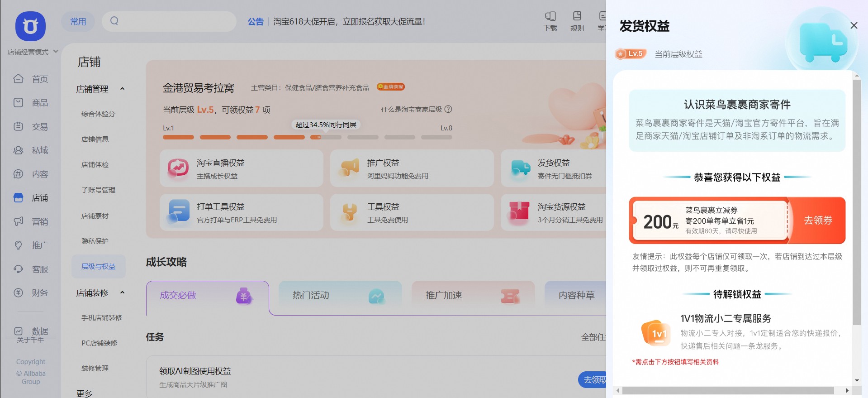Open the 财务 finance sidebar icon
The height and width of the screenshot is (398, 868).
click(x=19, y=293)
